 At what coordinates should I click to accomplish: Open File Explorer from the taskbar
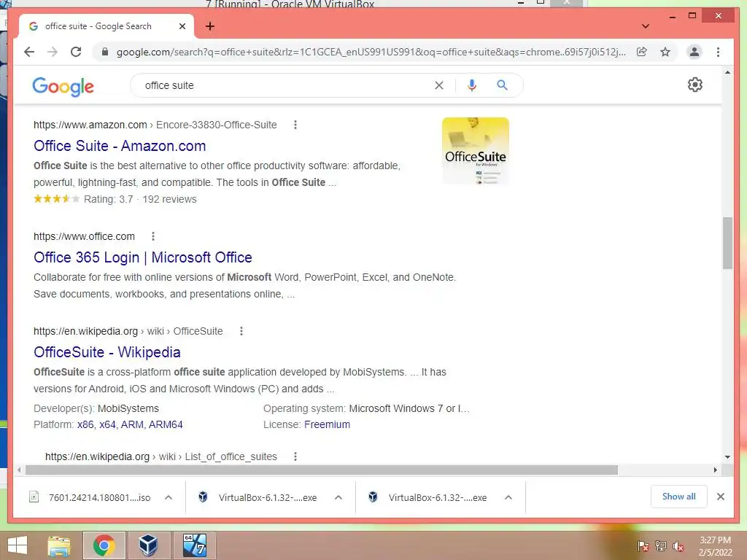coord(59,545)
